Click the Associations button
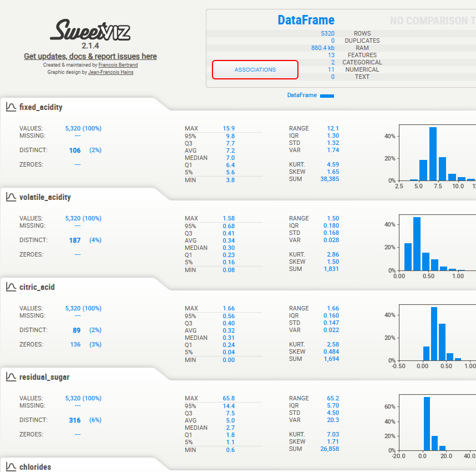Screen dimensions: 476x472 point(255,69)
